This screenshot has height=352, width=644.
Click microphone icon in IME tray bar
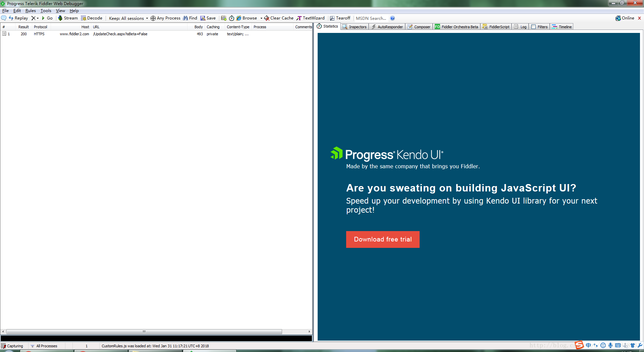click(610, 345)
